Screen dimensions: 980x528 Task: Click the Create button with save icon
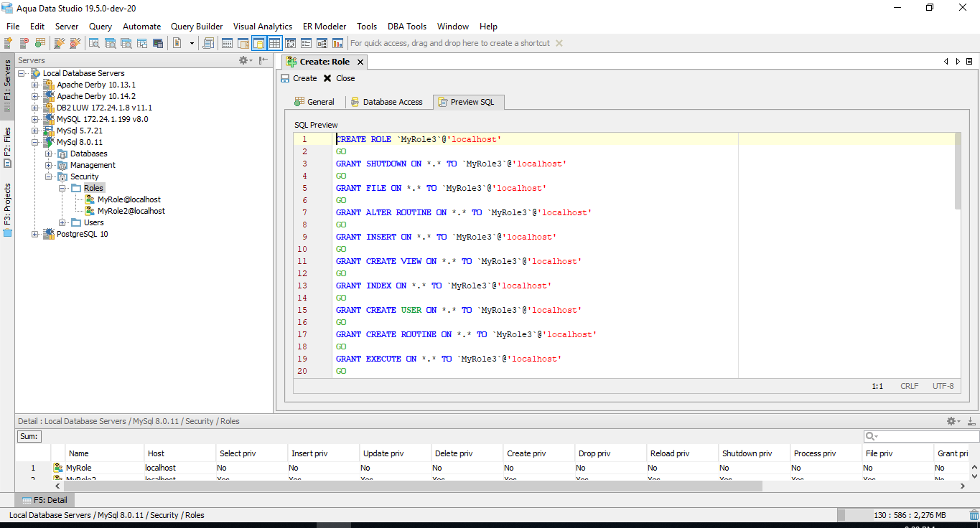coord(299,78)
